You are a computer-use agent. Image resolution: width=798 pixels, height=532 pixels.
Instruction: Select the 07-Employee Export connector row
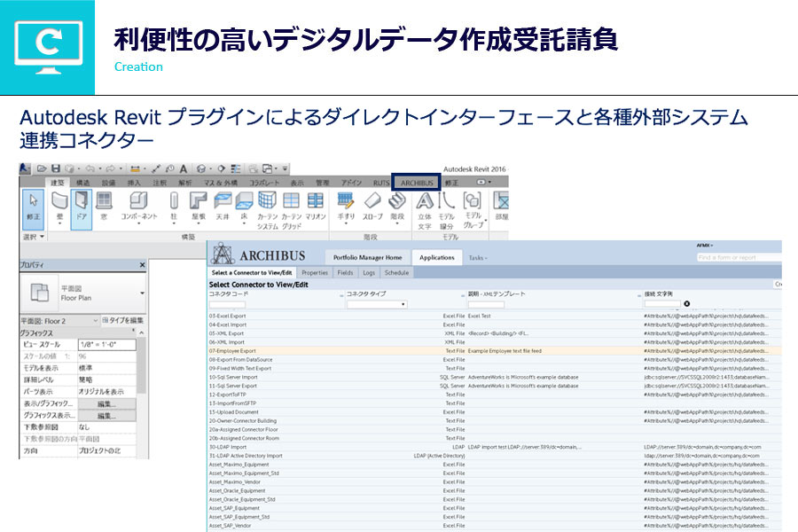(494, 351)
